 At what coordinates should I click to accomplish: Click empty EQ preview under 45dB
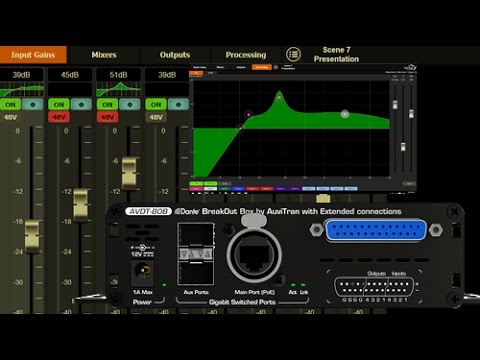pyautogui.click(x=70, y=89)
